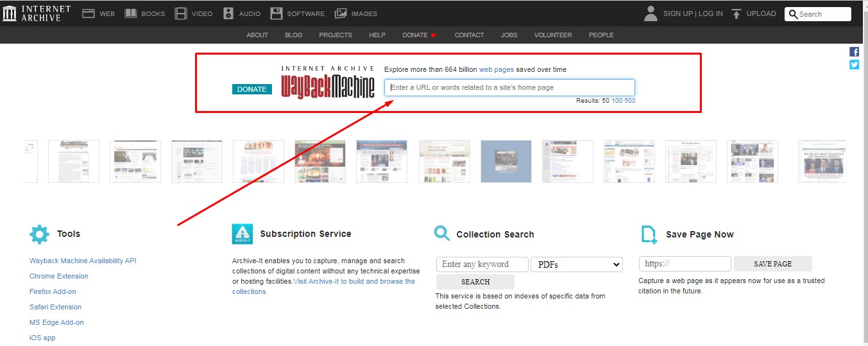The width and height of the screenshot is (868, 346).
Task: Click the UPLOAD text link
Action: click(762, 13)
